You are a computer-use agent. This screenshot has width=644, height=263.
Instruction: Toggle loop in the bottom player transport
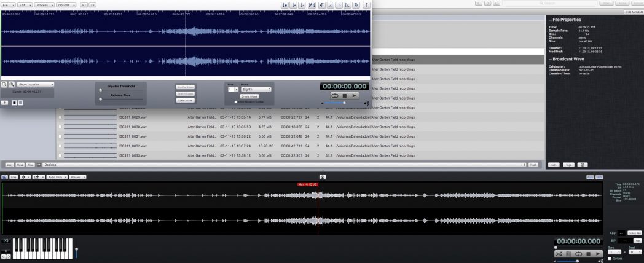point(578,254)
